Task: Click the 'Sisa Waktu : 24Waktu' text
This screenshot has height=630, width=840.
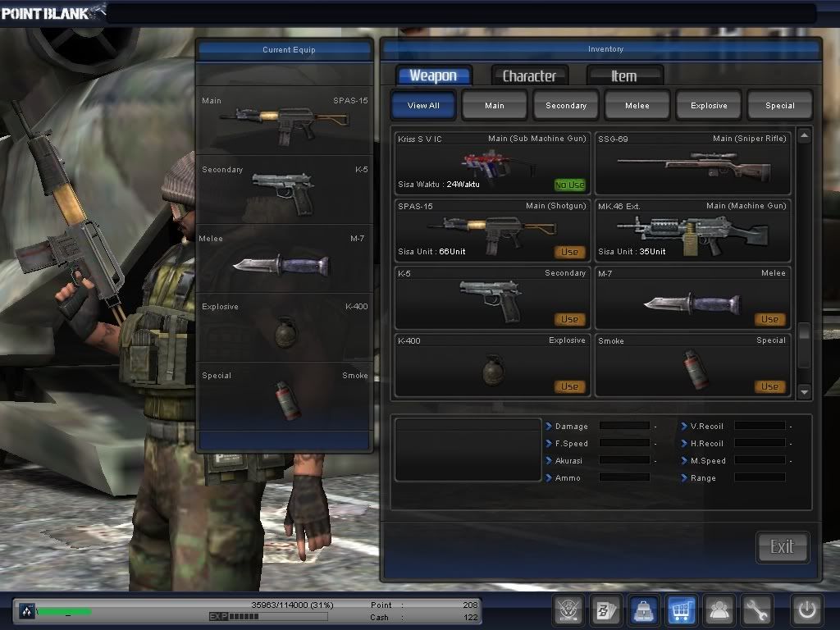Action: click(439, 185)
